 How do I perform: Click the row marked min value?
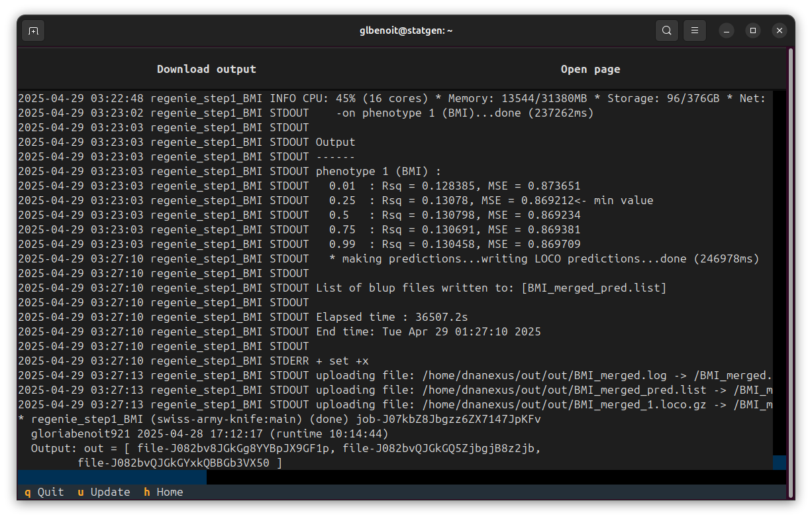(336, 200)
